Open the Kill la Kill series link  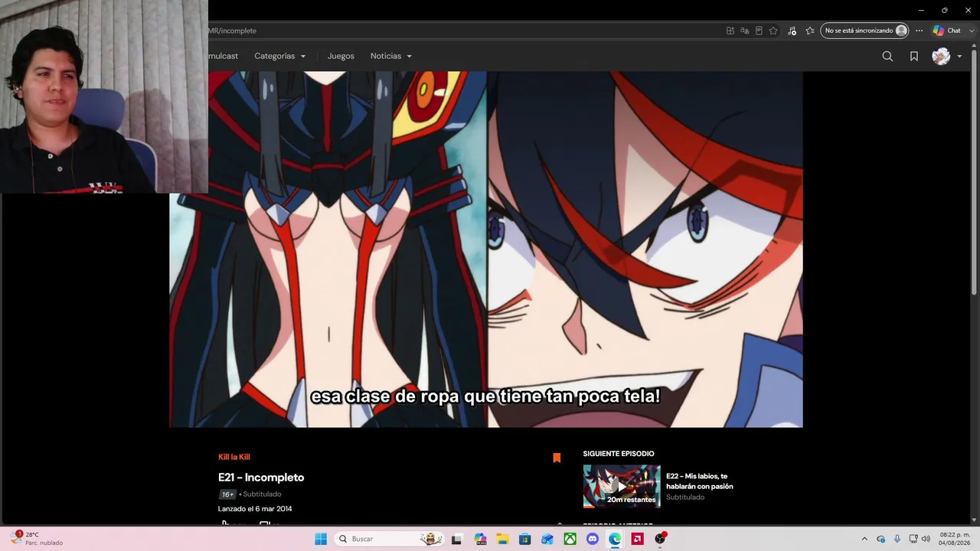tap(234, 457)
